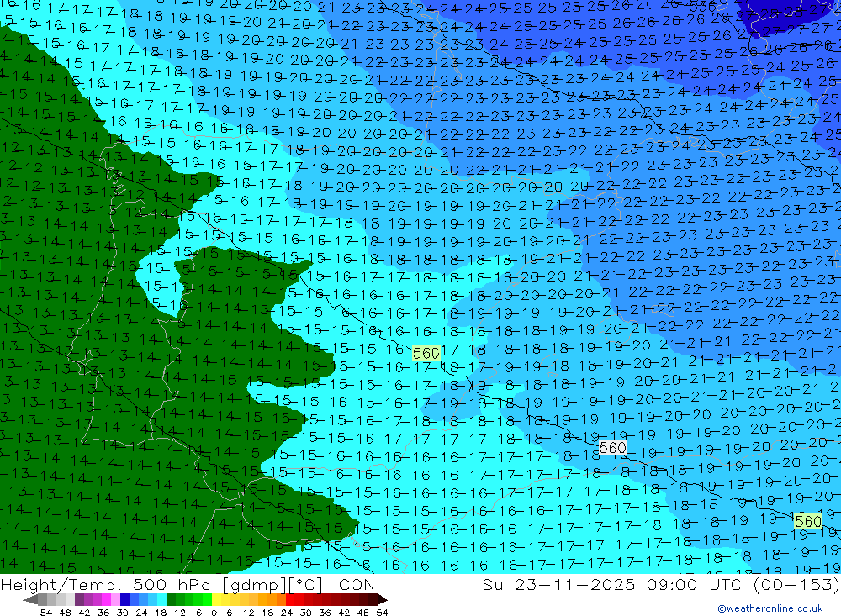Click the 30 legend value
Screen dimensions: 841x616
coord(306,613)
